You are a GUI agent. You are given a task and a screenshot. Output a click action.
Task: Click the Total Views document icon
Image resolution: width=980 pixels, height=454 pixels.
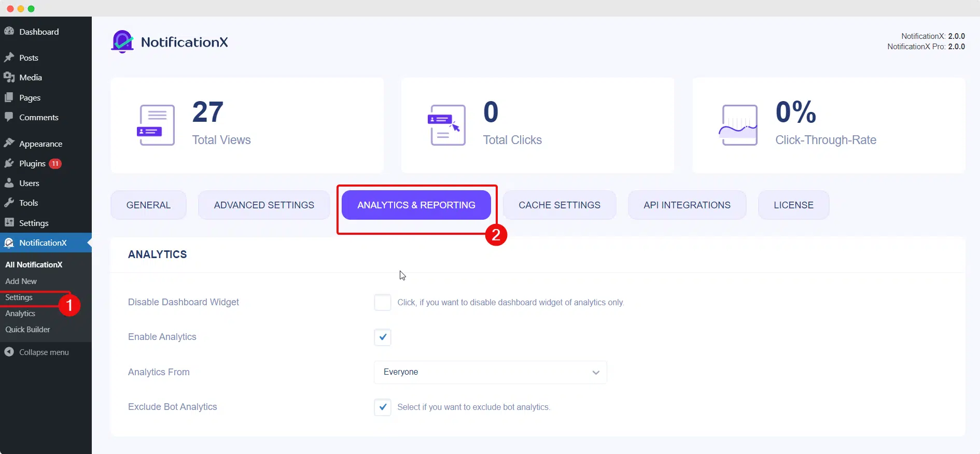(156, 125)
